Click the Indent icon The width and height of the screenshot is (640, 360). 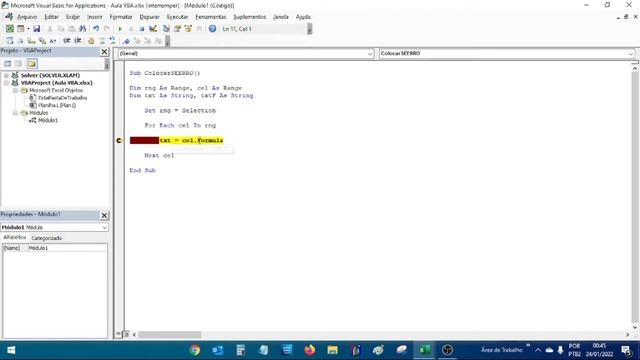tap(67, 41)
